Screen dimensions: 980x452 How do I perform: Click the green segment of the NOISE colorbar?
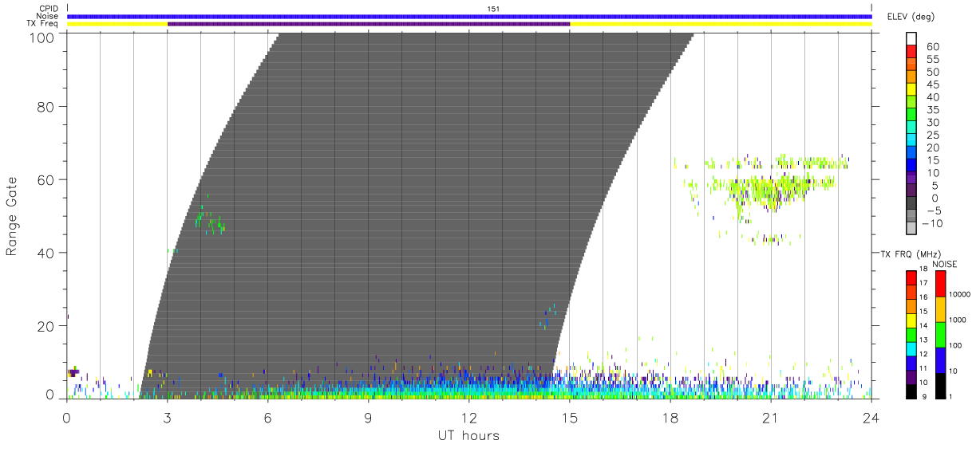click(940, 335)
